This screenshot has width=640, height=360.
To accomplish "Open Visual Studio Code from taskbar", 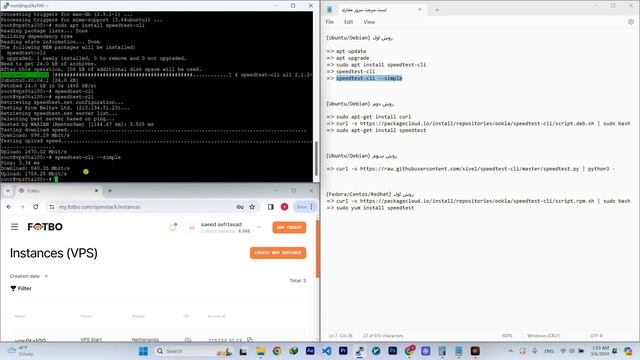I will (x=327, y=351).
